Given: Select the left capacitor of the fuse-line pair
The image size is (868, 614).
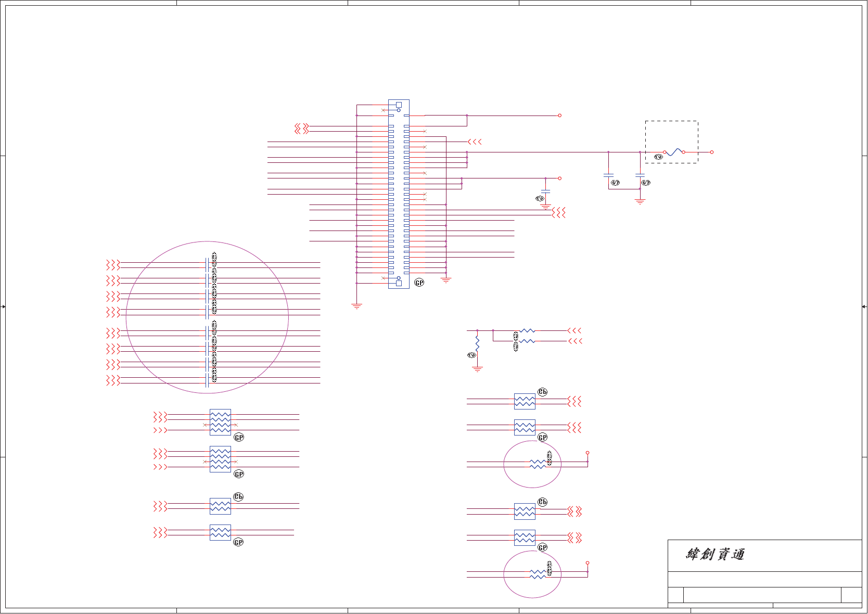Looking at the screenshot, I should coord(608,175).
